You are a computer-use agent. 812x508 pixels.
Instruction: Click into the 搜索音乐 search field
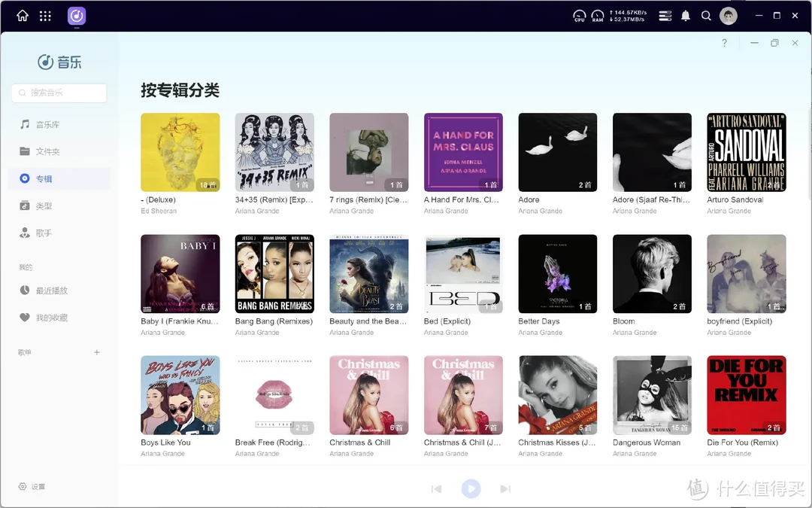point(59,93)
